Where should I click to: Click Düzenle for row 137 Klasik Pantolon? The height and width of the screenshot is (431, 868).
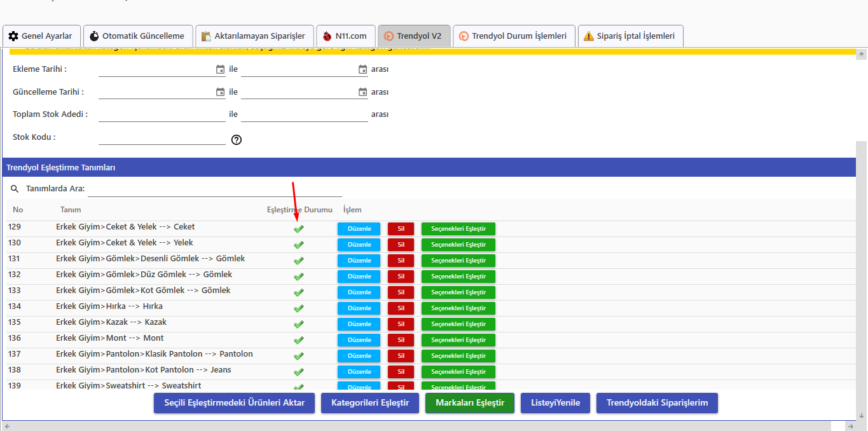359,356
